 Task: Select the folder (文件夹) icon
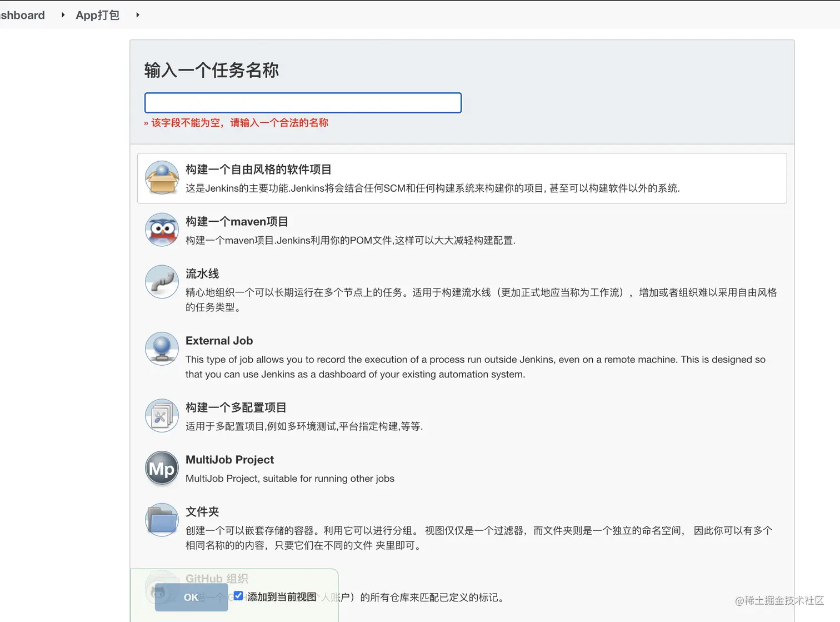[x=162, y=520]
